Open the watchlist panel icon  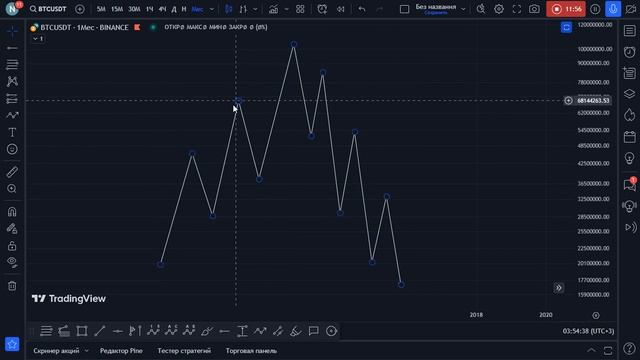(x=629, y=31)
